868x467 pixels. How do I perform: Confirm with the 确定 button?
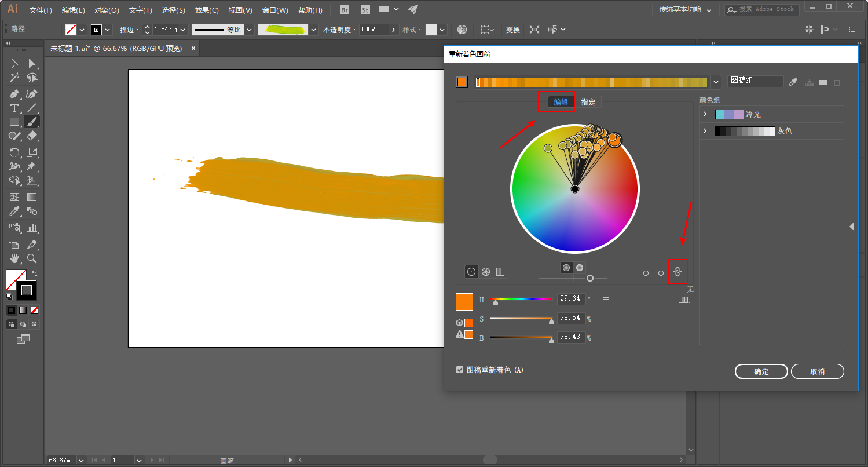tap(761, 371)
